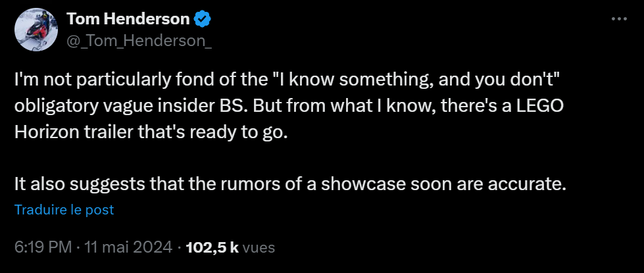Translate the post via Traduire le post

[64, 211]
